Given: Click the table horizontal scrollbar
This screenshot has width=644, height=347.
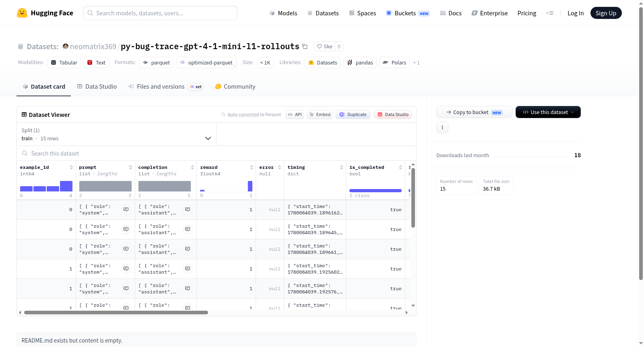Looking at the screenshot, I should click(116, 312).
